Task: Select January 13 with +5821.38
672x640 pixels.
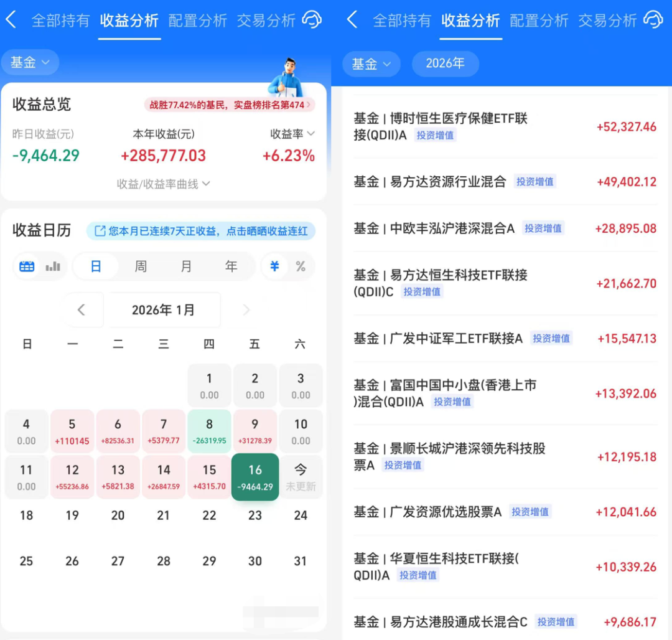Action: click(x=118, y=477)
